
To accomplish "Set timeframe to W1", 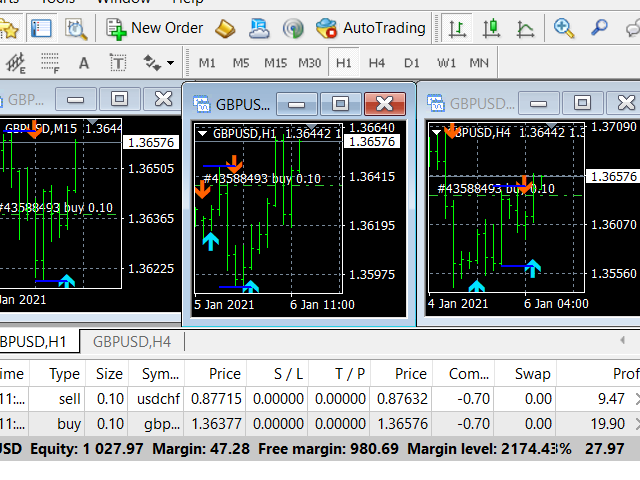I will 446,63.
